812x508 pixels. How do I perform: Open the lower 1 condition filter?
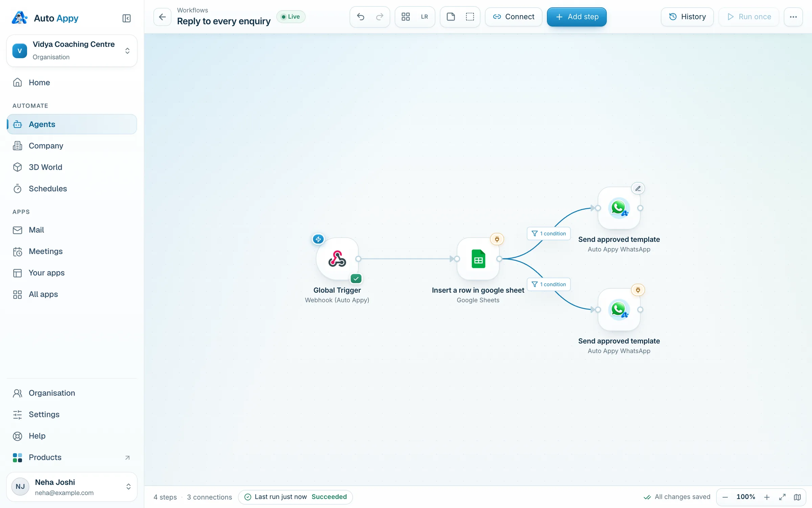click(x=549, y=284)
